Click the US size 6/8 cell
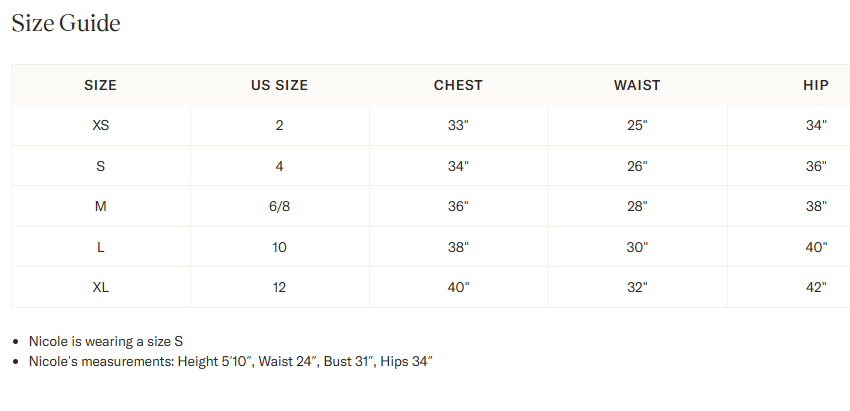Screen dimensions: 850x411 [x=279, y=206]
